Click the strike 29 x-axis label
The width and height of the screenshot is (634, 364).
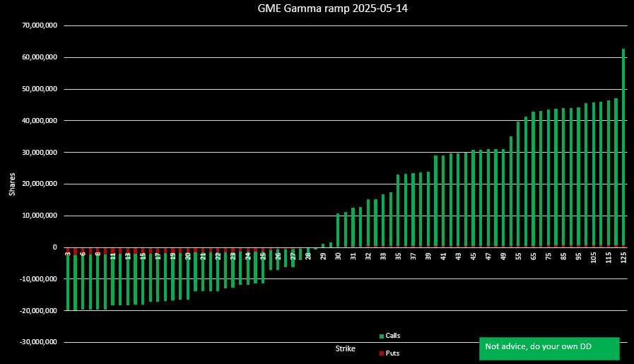[323, 257]
